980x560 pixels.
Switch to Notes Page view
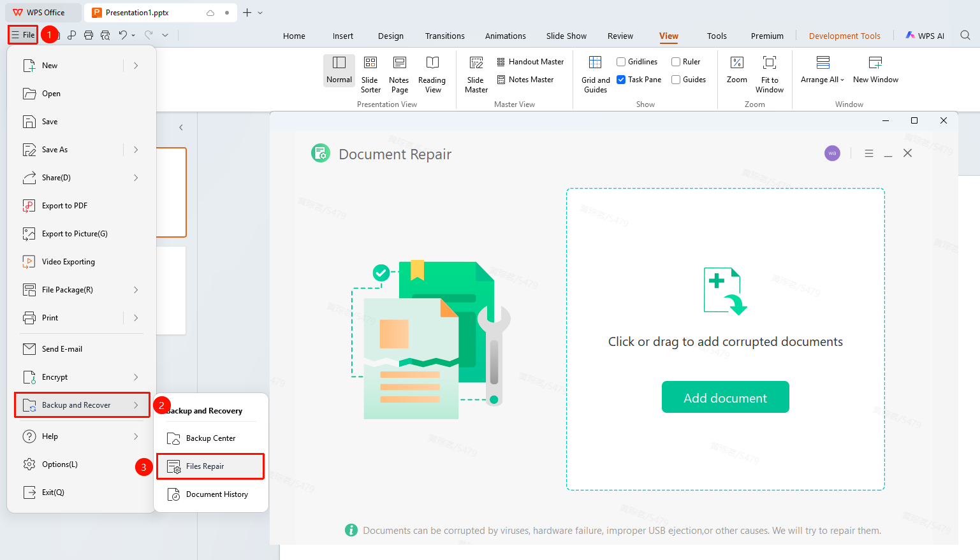click(399, 75)
